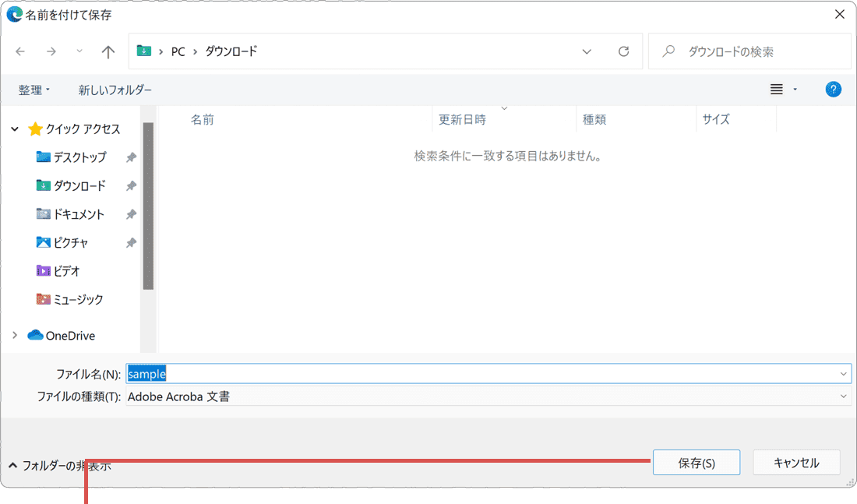Open the file type dropdown
Image resolution: width=857 pixels, height=504 pixels.
point(842,396)
